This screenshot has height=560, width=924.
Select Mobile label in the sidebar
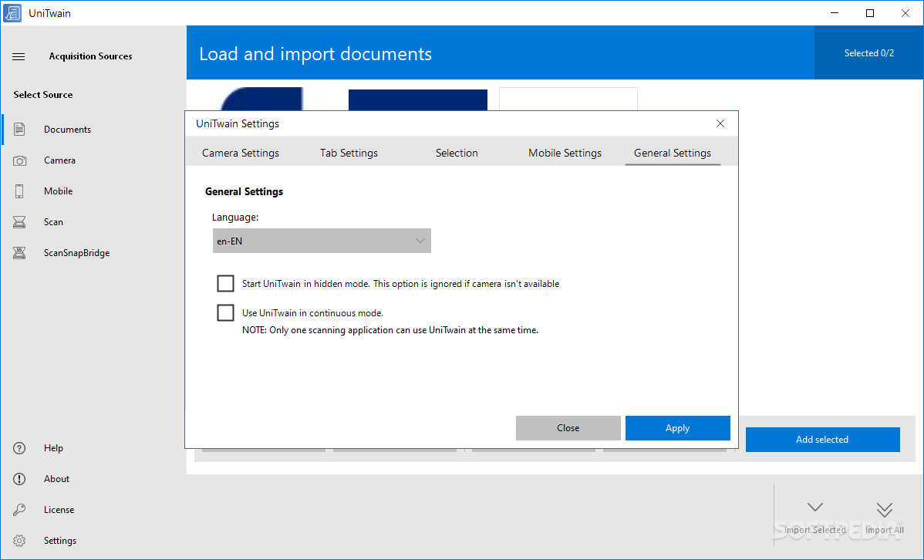point(59,191)
